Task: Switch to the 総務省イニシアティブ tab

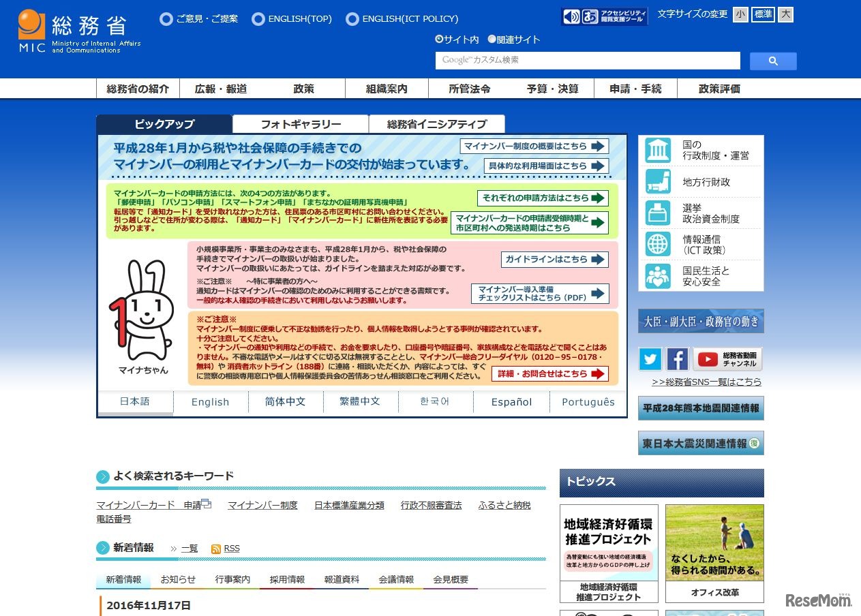Action: 437,124
